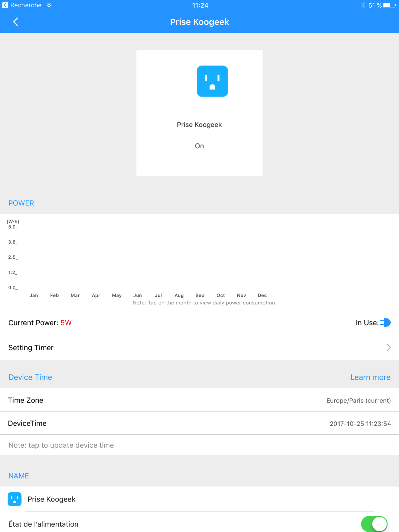Tap the Time Zone row

(199, 400)
